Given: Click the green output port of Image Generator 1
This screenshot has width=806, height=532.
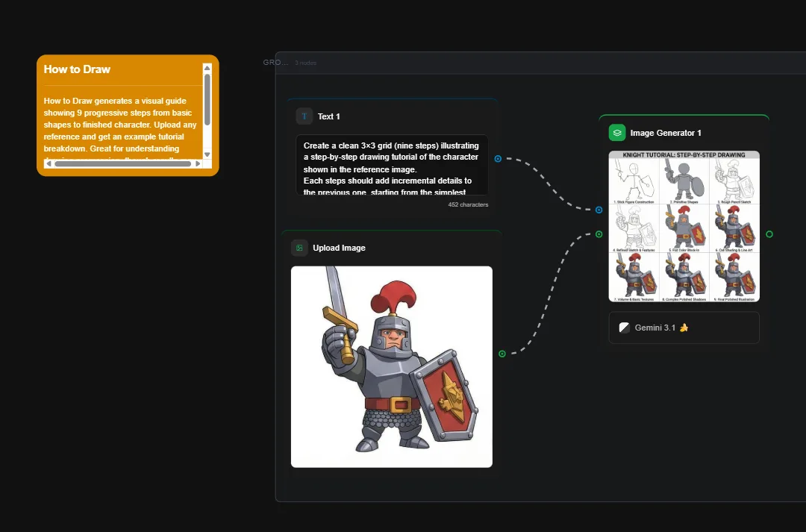Looking at the screenshot, I should [769, 234].
